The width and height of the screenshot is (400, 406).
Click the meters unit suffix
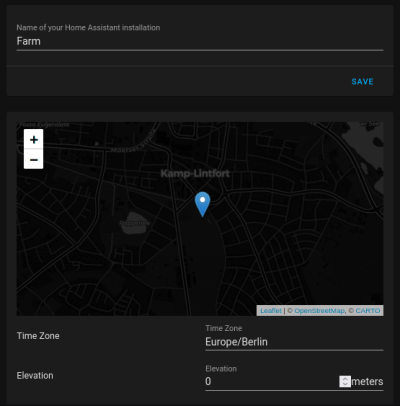pos(367,381)
